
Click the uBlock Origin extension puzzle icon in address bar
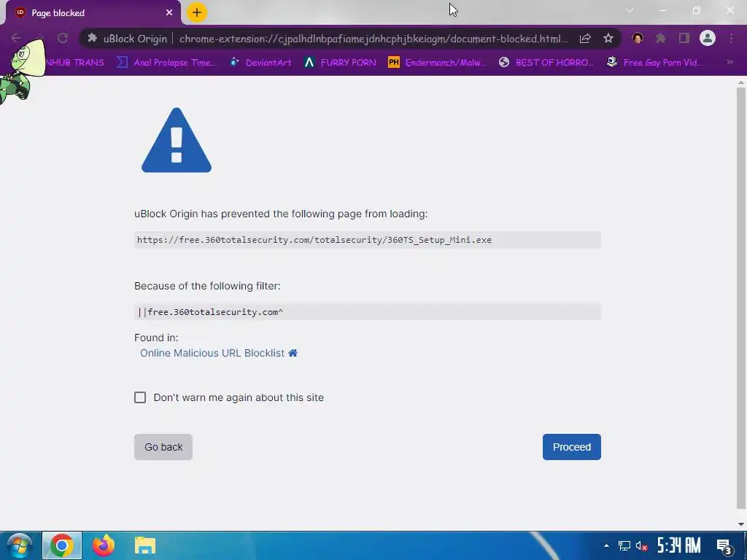click(x=93, y=38)
